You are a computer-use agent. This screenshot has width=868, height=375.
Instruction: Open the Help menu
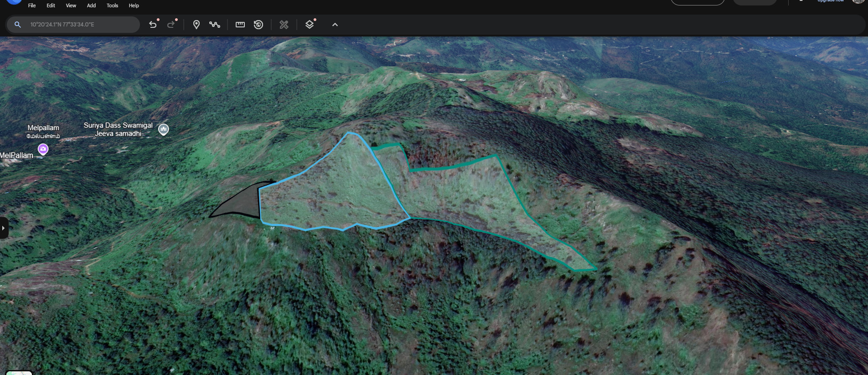tap(134, 5)
